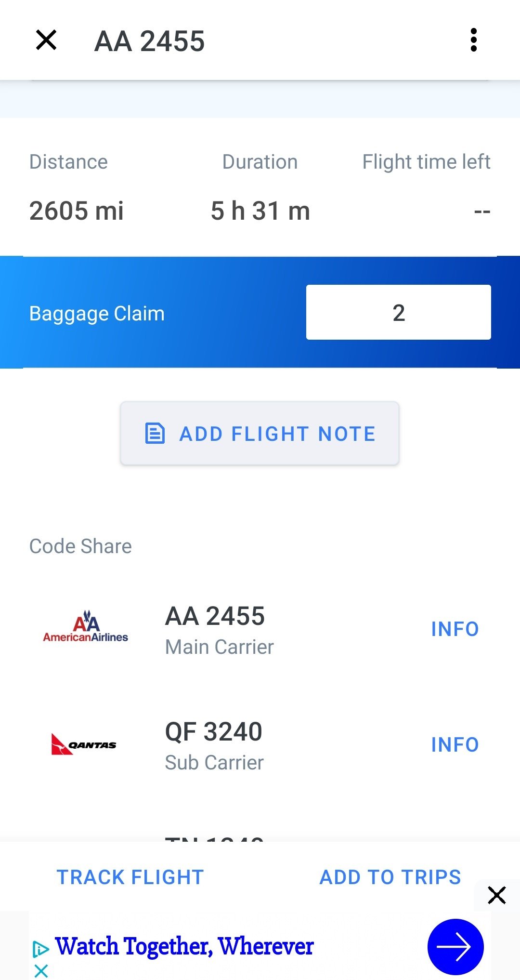Viewport: 520px width, 980px height.
Task: Open the three-dot overflow menu
Action: tap(474, 40)
